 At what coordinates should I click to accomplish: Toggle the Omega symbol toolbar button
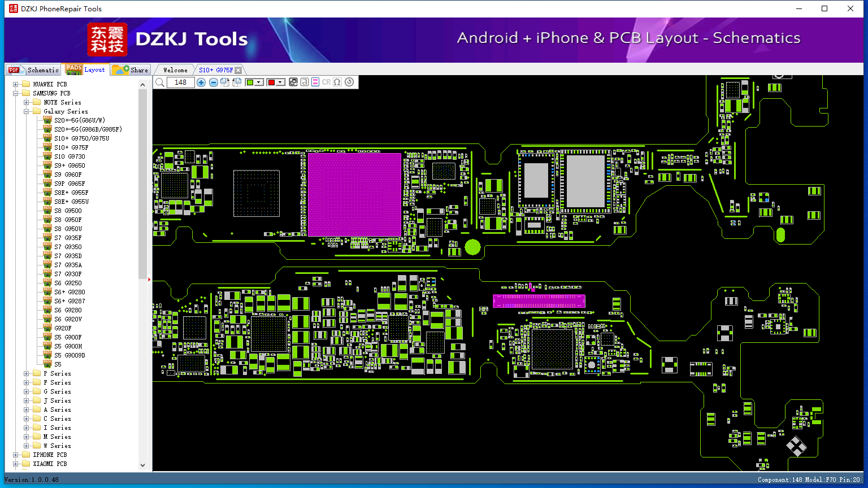click(337, 82)
